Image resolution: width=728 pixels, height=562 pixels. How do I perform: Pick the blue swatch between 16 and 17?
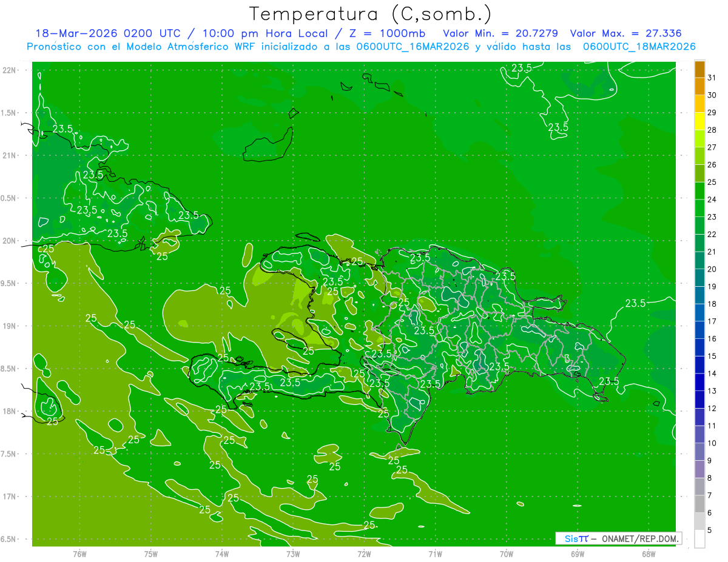coord(699,330)
